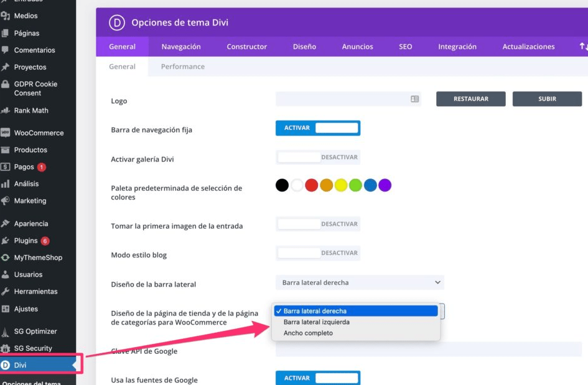Image resolution: width=588 pixels, height=385 pixels.
Task: Pick the black palette color
Action: click(x=282, y=185)
